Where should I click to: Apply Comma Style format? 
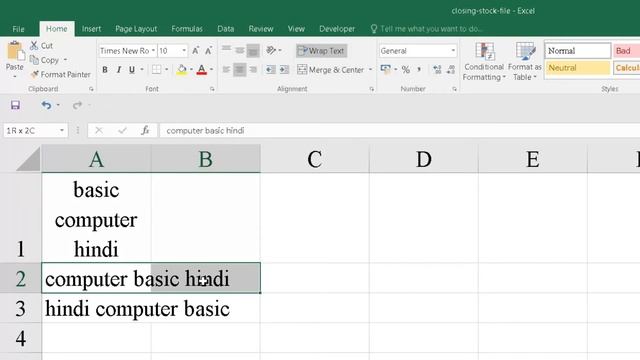click(419, 70)
